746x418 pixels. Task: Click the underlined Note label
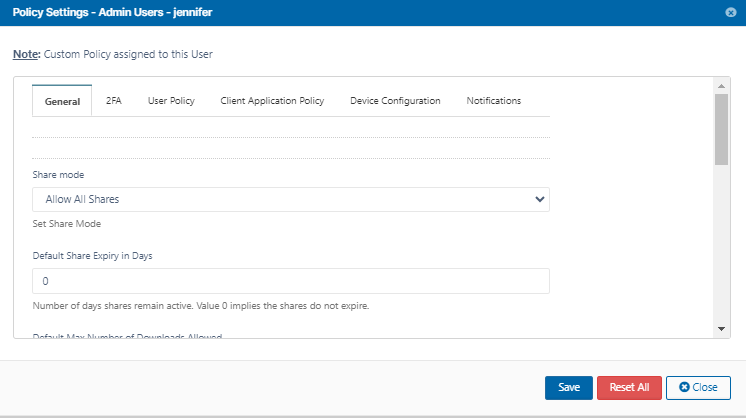pyautogui.click(x=26, y=53)
